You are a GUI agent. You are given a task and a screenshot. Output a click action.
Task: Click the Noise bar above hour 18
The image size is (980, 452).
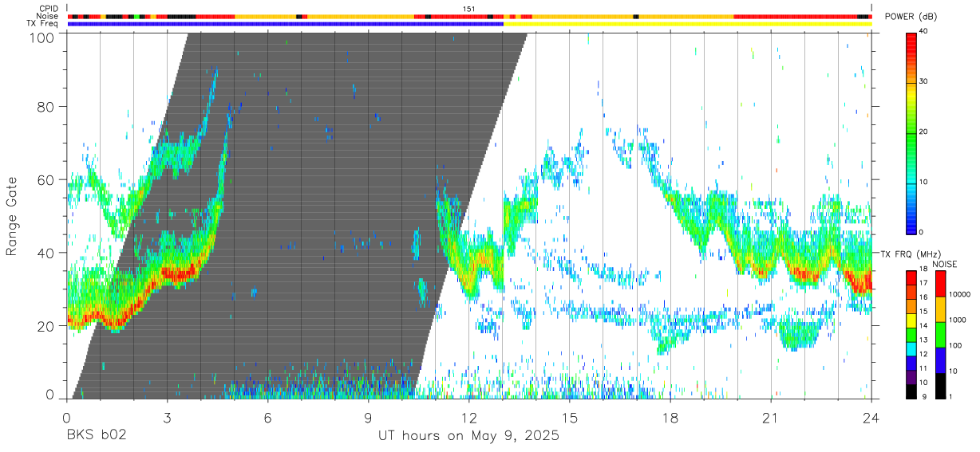click(x=670, y=16)
